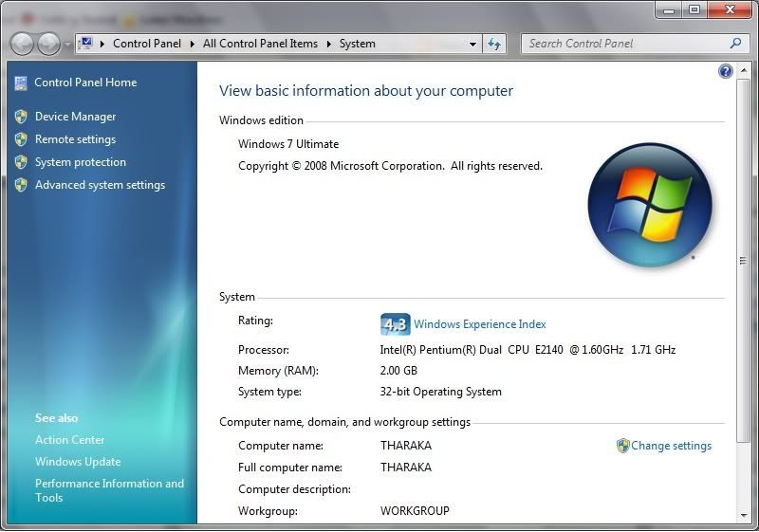Open Performance Information and Tools

tap(109, 490)
